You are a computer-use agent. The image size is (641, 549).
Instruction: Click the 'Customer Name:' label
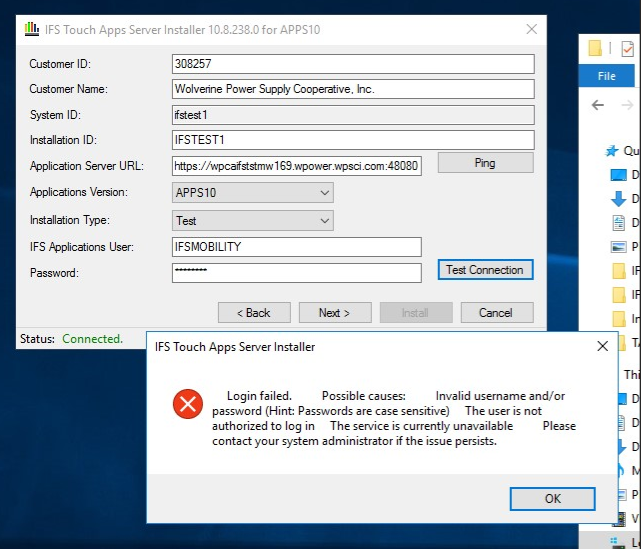pos(68,89)
